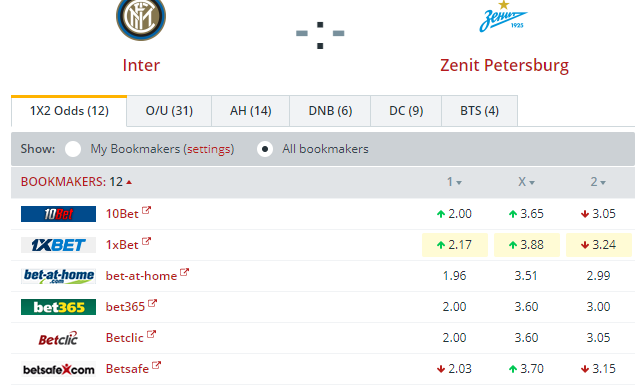Open the 10Bet bookmaker logo
This screenshot has height=388, width=641.
pyautogui.click(x=58, y=214)
